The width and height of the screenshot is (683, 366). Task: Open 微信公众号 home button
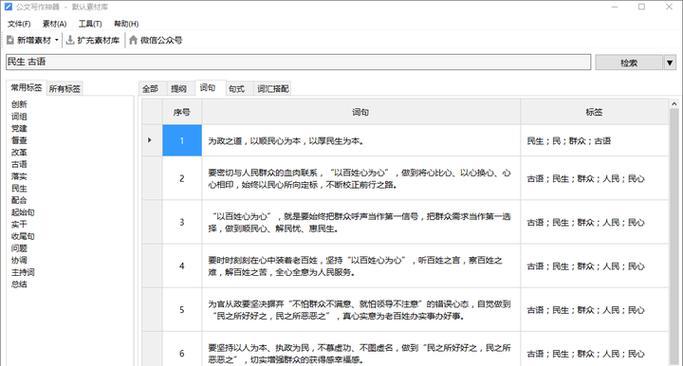click(156, 40)
